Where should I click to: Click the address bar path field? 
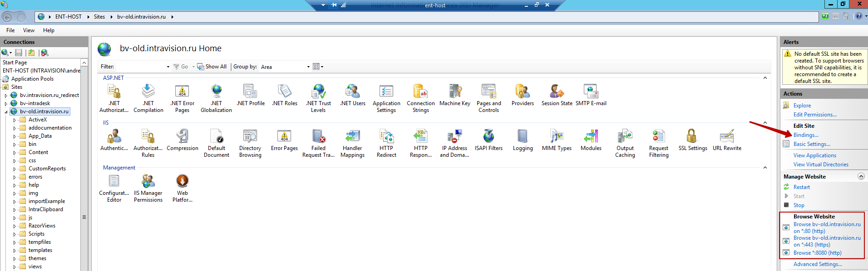click(x=427, y=17)
